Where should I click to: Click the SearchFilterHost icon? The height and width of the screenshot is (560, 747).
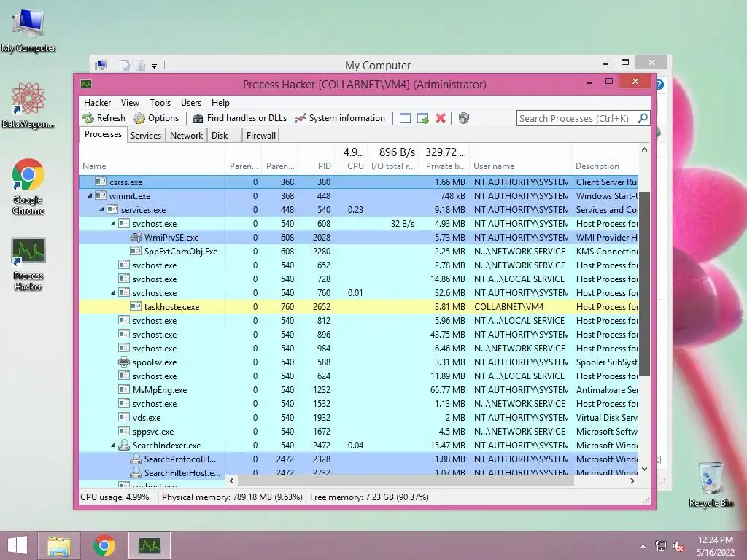click(x=136, y=472)
